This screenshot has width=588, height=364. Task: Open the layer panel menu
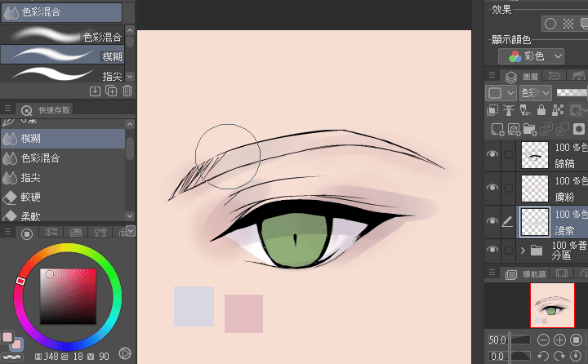coord(492,75)
